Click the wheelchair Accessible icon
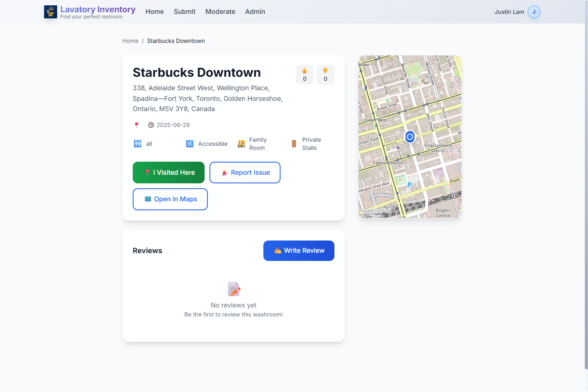Screen dimensions: 588x392 click(x=190, y=144)
